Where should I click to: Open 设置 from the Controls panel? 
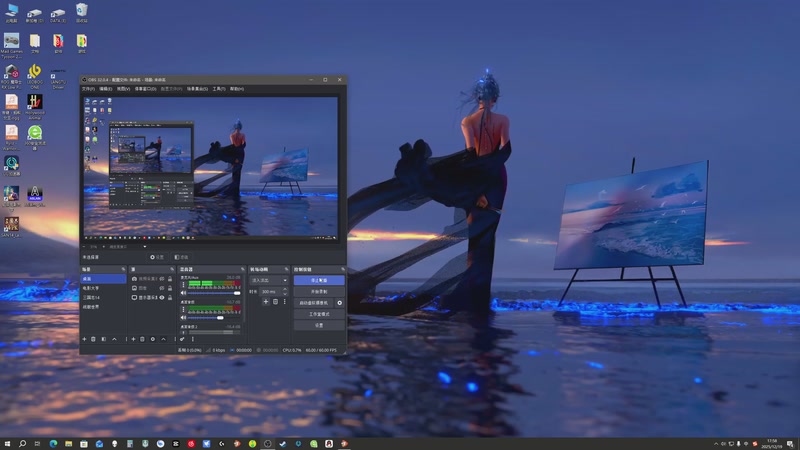[x=319, y=325]
